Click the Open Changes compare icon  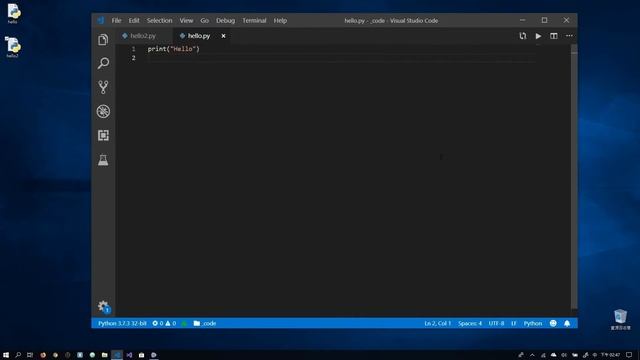click(x=523, y=36)
